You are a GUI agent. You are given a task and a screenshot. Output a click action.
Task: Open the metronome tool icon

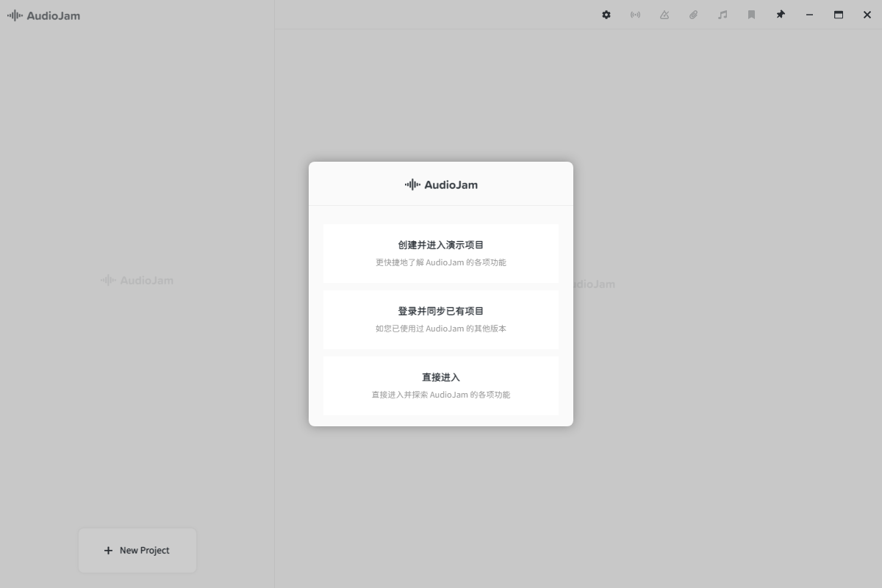pyautogui.click(x=664, y=15)
